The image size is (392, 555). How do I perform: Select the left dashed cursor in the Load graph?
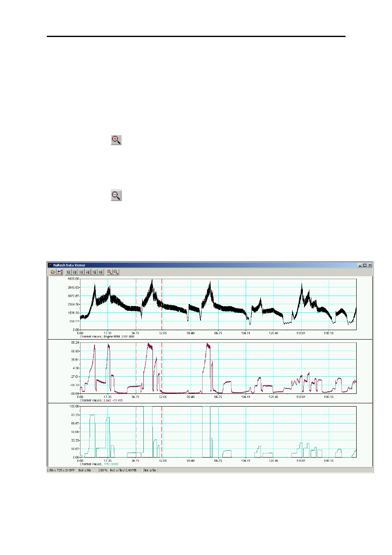[136, 368]
